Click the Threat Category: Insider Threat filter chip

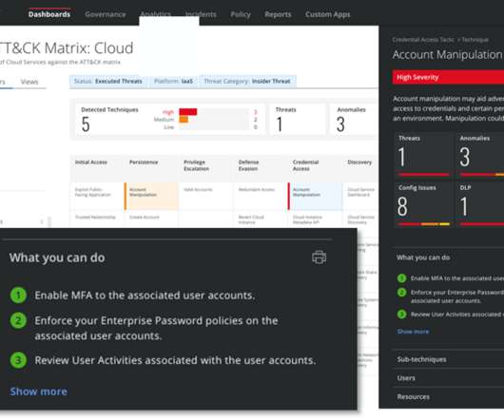coord(247,81)
